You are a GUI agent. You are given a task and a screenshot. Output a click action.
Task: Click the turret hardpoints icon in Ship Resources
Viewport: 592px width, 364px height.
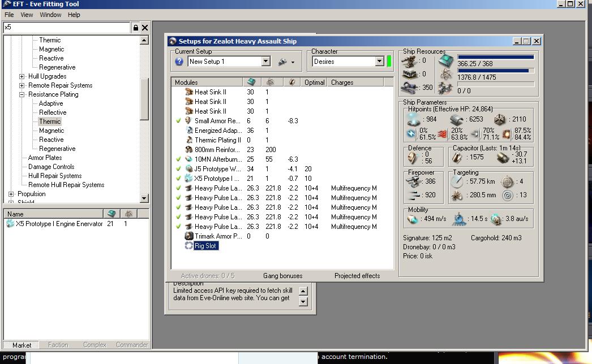pos(409,60)
